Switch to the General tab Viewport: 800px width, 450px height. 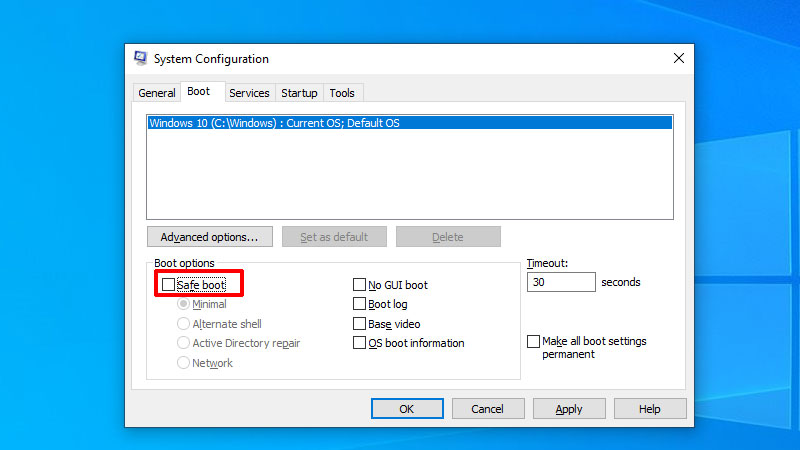pos(157,93)
